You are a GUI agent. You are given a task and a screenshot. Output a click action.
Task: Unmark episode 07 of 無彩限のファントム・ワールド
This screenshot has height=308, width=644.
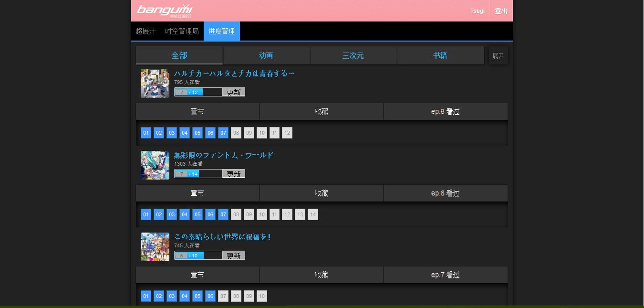(x=223, y=214)
